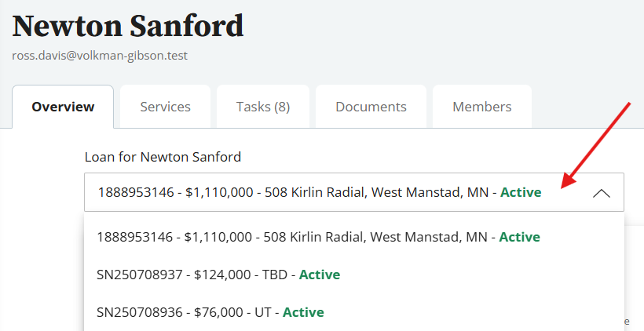Switch to the Overview tab

63,107
